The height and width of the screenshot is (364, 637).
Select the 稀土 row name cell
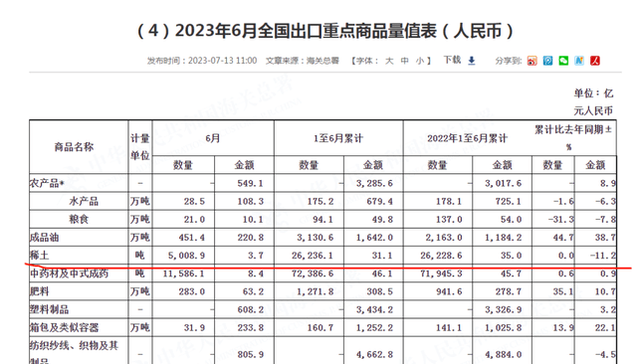[x=79, y=256]
